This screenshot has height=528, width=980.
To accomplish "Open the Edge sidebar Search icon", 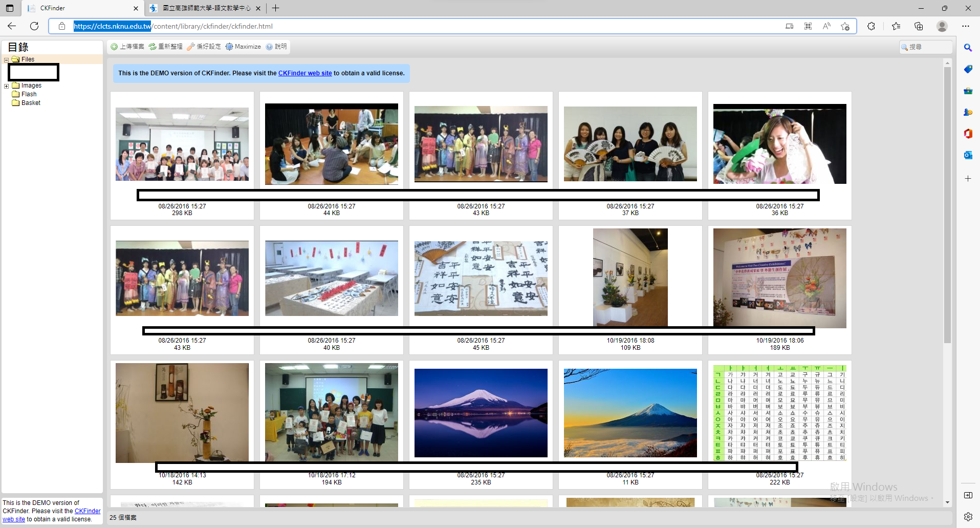I will click(968, 48).
